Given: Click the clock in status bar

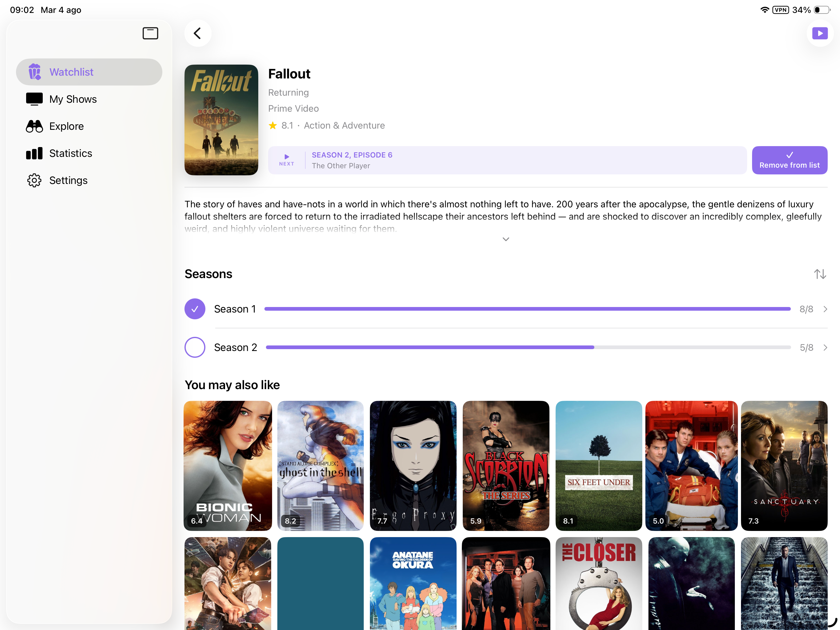Looking at the screenshot, I should pos(22,10).
